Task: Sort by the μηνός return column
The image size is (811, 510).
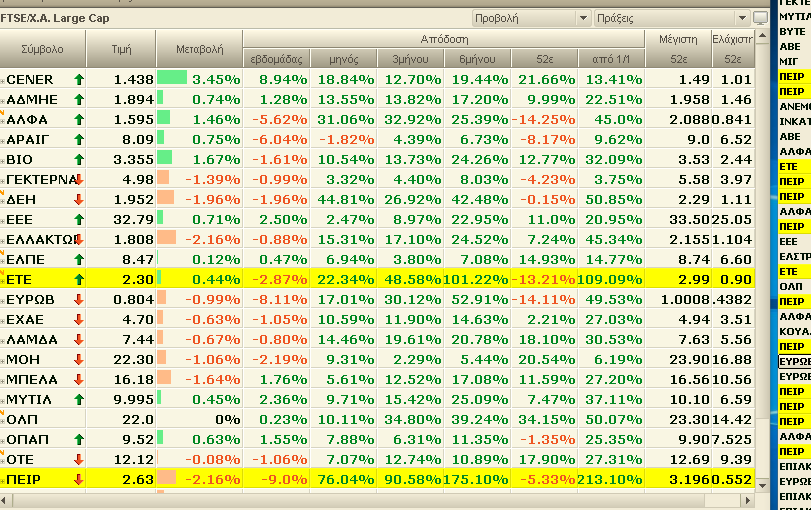Action: coord(344,59)
